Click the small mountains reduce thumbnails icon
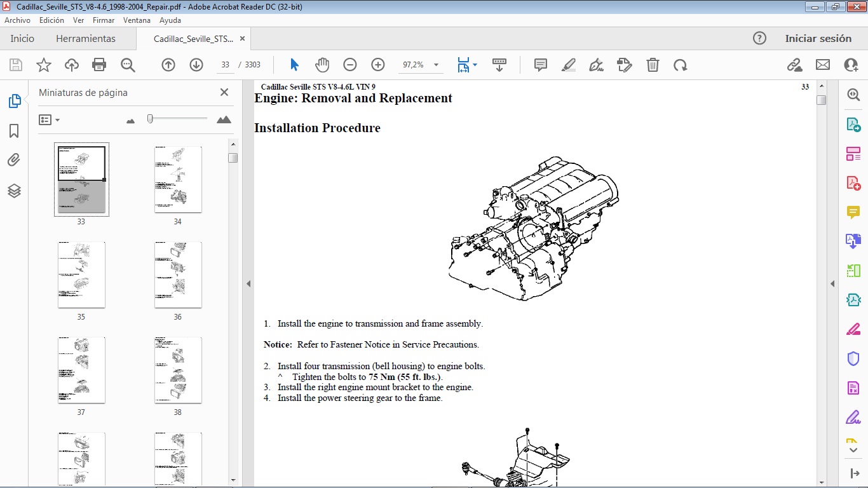The image size is (868, 488). 131,120
